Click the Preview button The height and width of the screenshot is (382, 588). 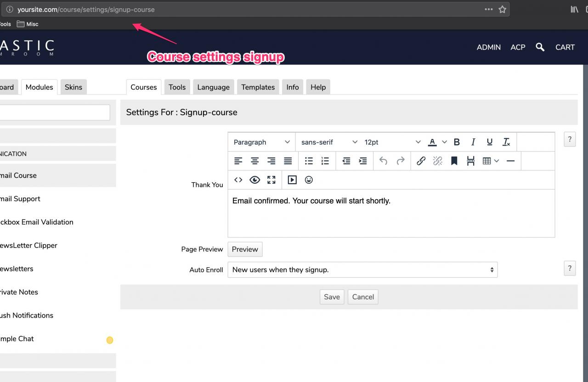[x=245, y=249]
